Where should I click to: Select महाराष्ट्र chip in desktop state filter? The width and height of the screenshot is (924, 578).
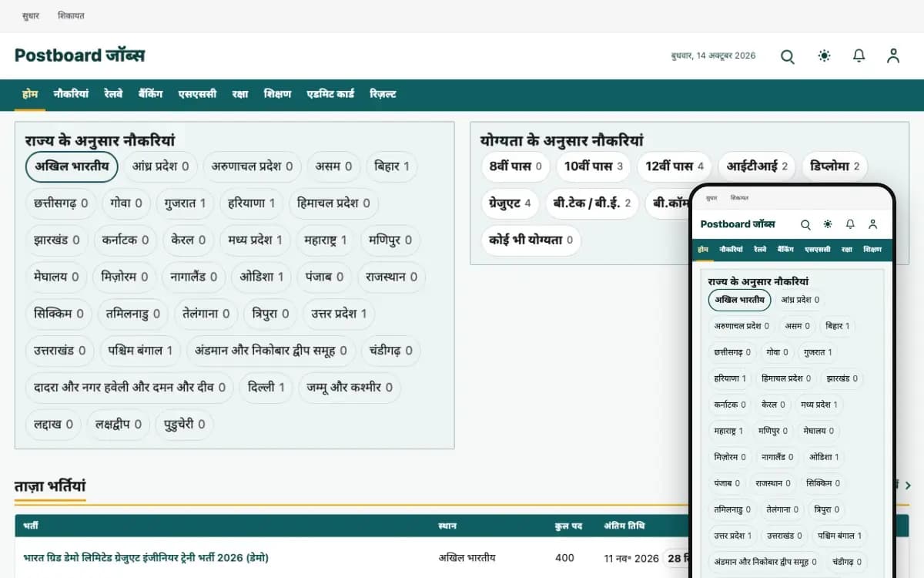click(326, 240)
